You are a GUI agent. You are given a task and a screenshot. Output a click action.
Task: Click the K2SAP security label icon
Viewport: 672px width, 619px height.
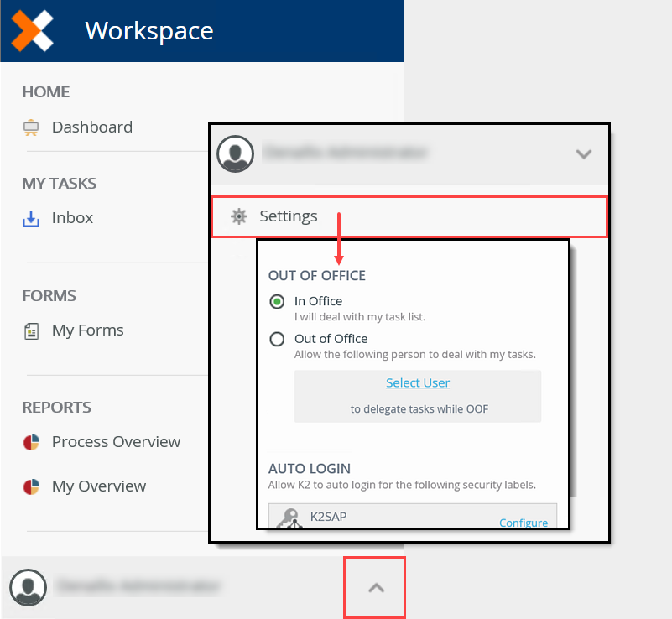coord(288,516)
